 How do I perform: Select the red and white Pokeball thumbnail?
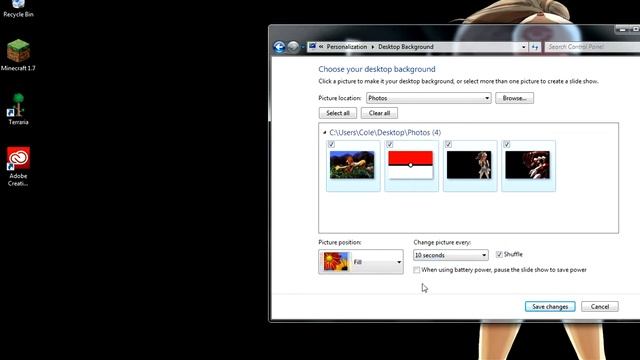pyautogui.click(x=410, y=165)
